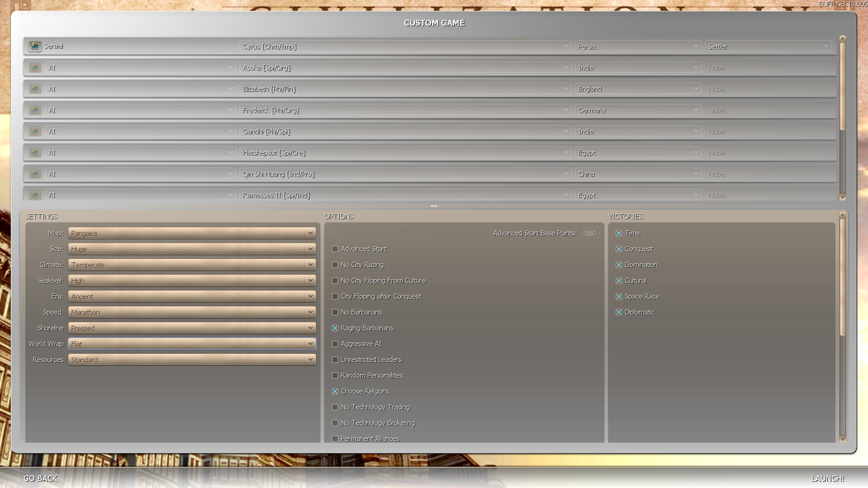
Task: Open the Speed dropdown showing Marathon
Action: [192, 312]
